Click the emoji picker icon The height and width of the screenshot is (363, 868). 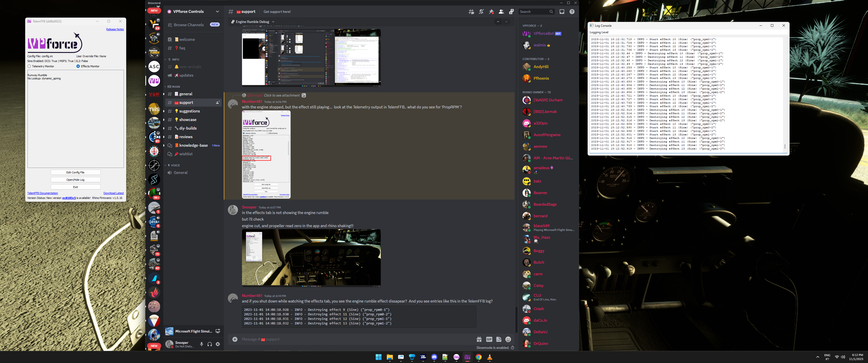click(x=508, y=339)
